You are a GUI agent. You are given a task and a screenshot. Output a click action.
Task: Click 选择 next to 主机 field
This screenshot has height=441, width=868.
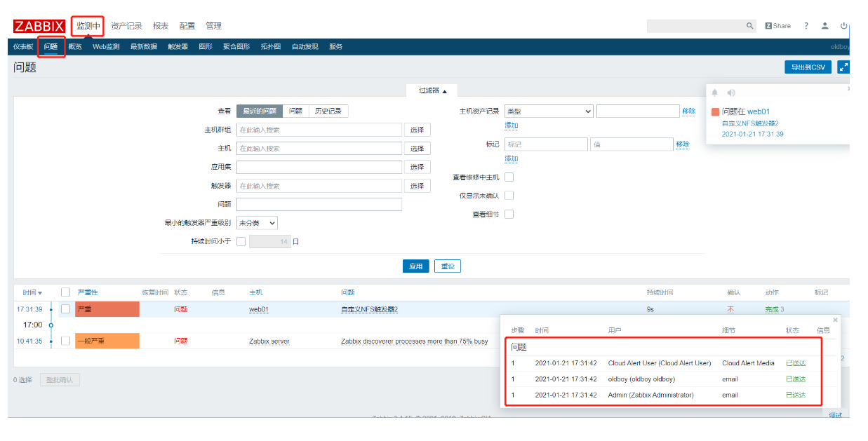418,149
